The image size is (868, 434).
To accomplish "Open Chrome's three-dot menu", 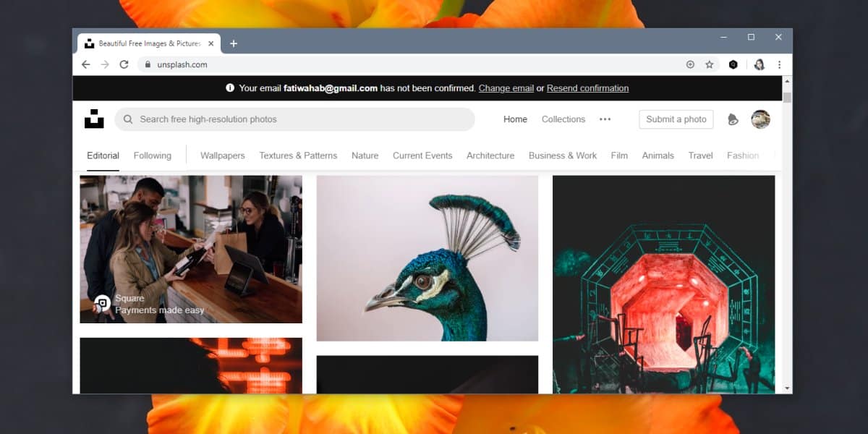I will click(x=780, y=64).
